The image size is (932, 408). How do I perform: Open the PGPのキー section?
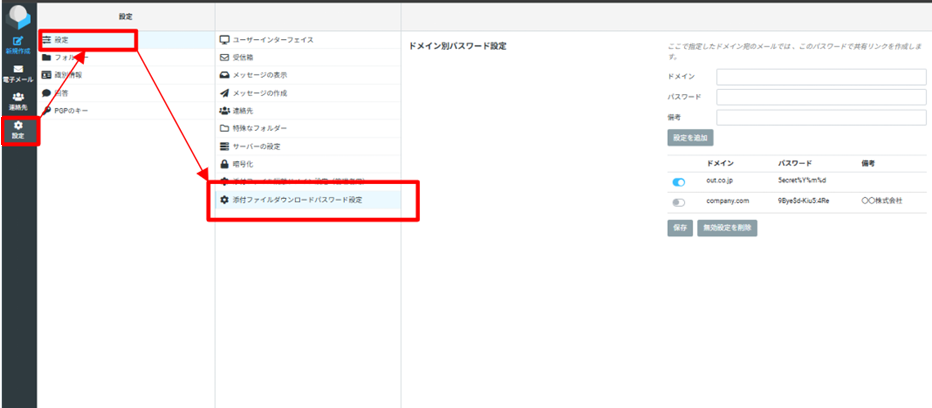[127, 111]
